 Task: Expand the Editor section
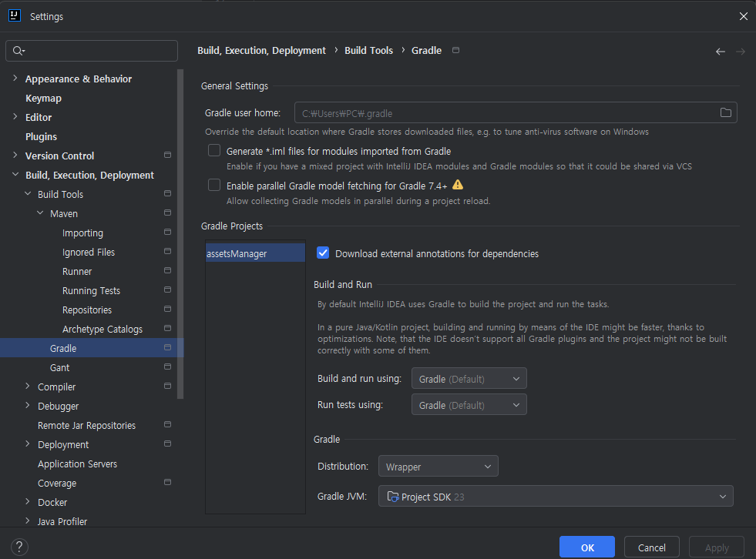(15, 116)
